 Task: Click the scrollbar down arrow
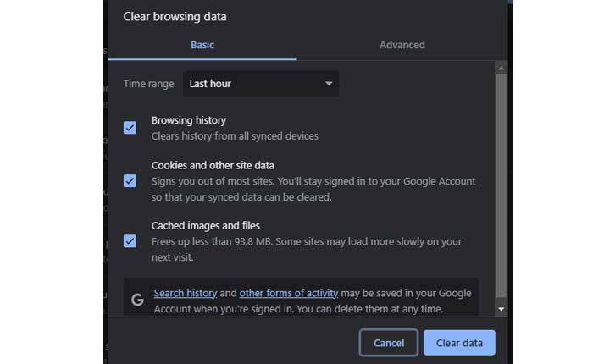click(x=502, y=310)
